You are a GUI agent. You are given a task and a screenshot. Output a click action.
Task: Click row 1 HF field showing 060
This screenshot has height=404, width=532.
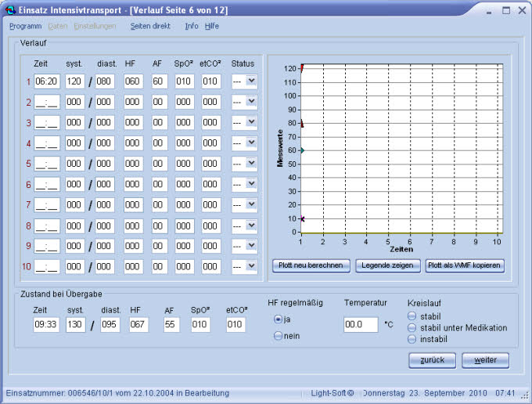pyautogui.click(x=133, y=81)
